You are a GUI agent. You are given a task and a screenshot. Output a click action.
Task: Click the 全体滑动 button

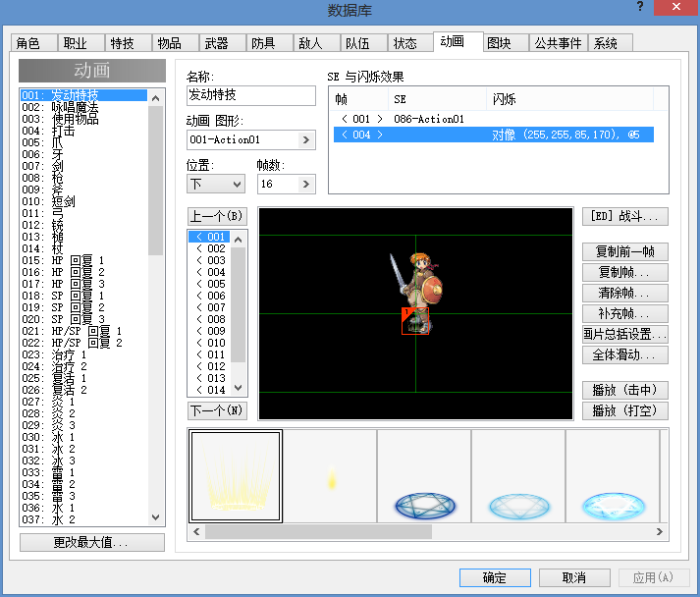(625, 355)
